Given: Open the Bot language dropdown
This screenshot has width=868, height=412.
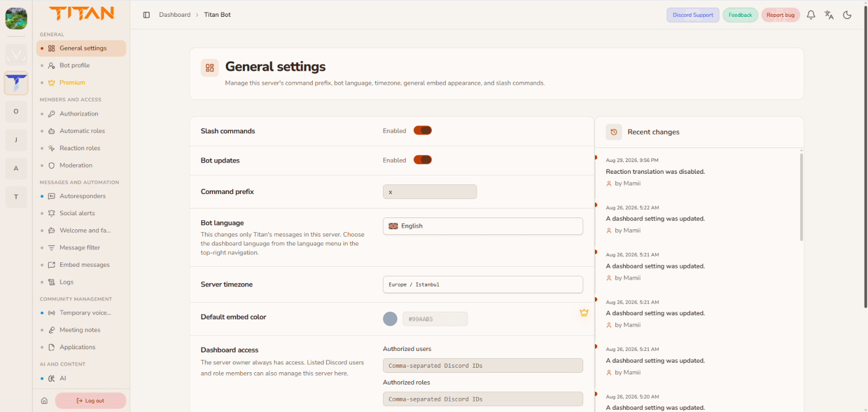Looking at the screenshot, I should pos(483,226).
